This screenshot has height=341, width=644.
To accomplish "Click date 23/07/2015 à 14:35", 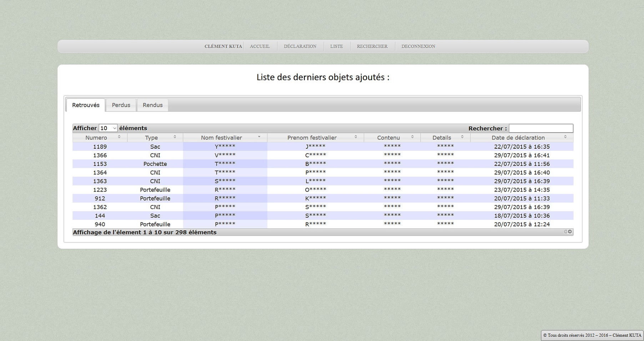I will point(522,190).
